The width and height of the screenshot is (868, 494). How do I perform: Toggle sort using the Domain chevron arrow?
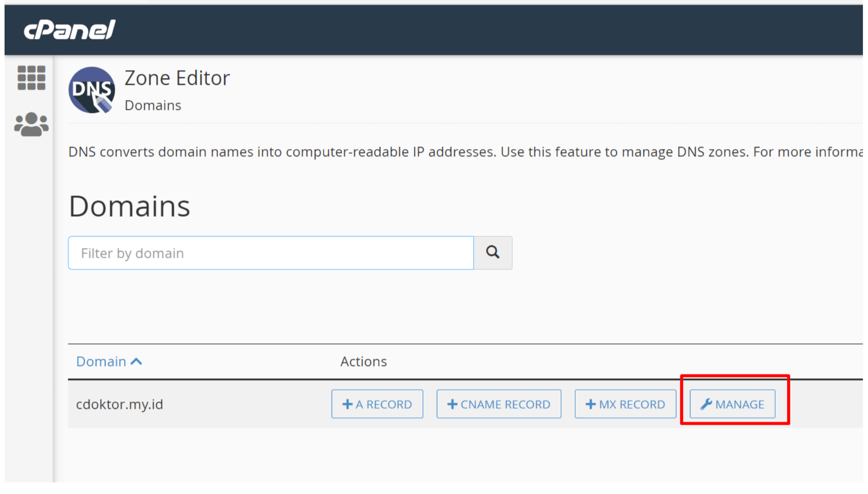click(x=136, y=362)
